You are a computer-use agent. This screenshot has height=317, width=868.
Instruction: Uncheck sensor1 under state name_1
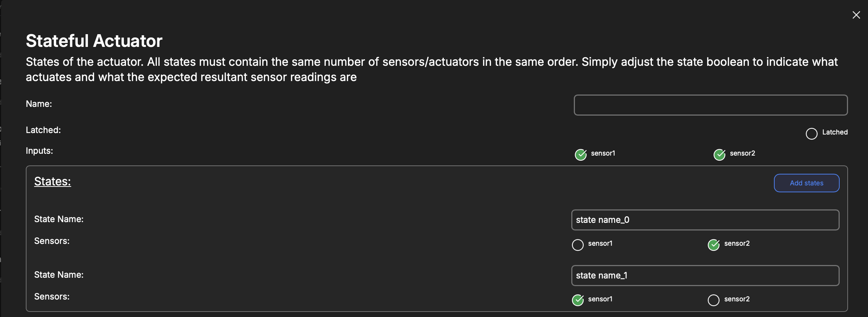pyautogui.click(x=577, y=300)
